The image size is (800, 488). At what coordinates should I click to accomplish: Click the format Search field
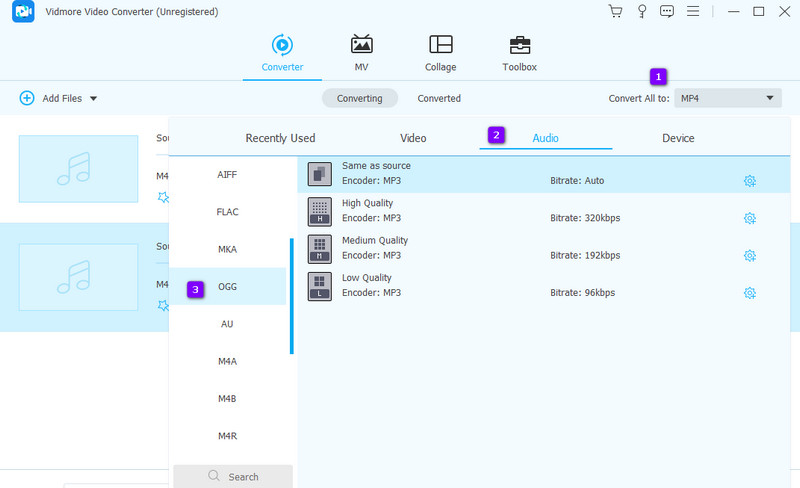233,477
